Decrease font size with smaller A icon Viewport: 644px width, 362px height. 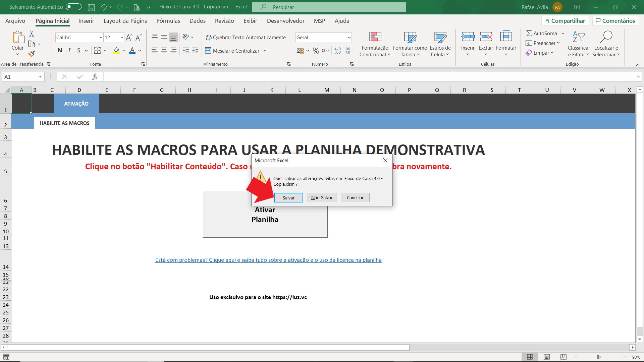(x=139, y=38)
